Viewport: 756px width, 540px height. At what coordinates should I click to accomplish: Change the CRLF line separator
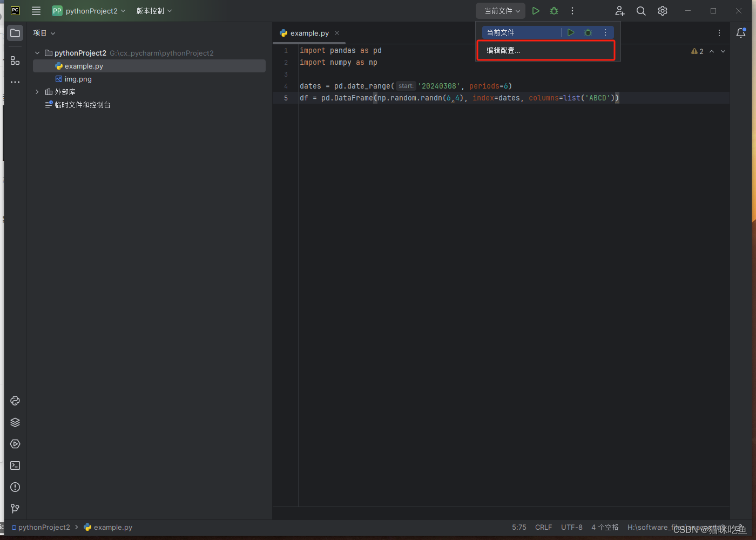click(543, 527)
